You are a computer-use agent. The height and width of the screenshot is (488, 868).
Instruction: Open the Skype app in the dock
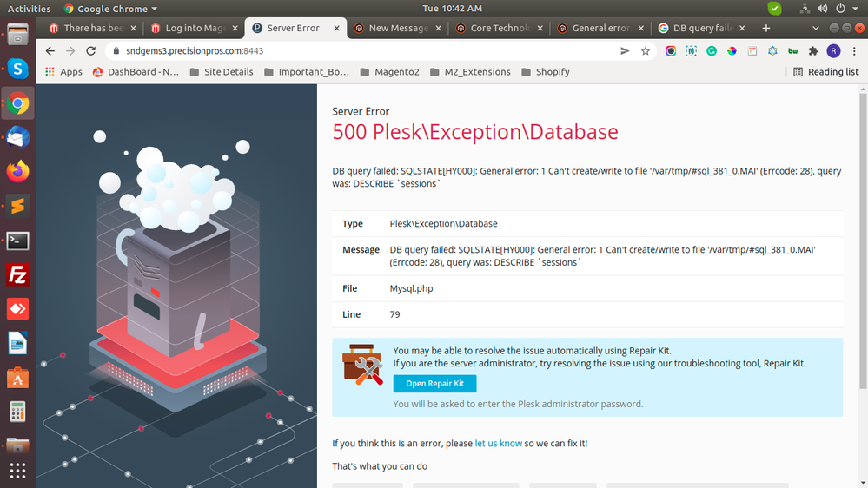[x=17, y=69]
